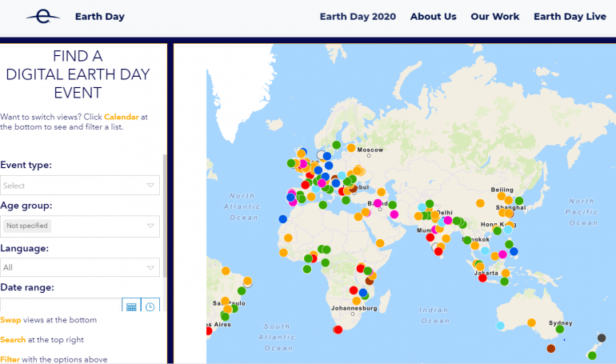
Task: Open the Earth Day Live navigation item
Action: coord(570,17)
